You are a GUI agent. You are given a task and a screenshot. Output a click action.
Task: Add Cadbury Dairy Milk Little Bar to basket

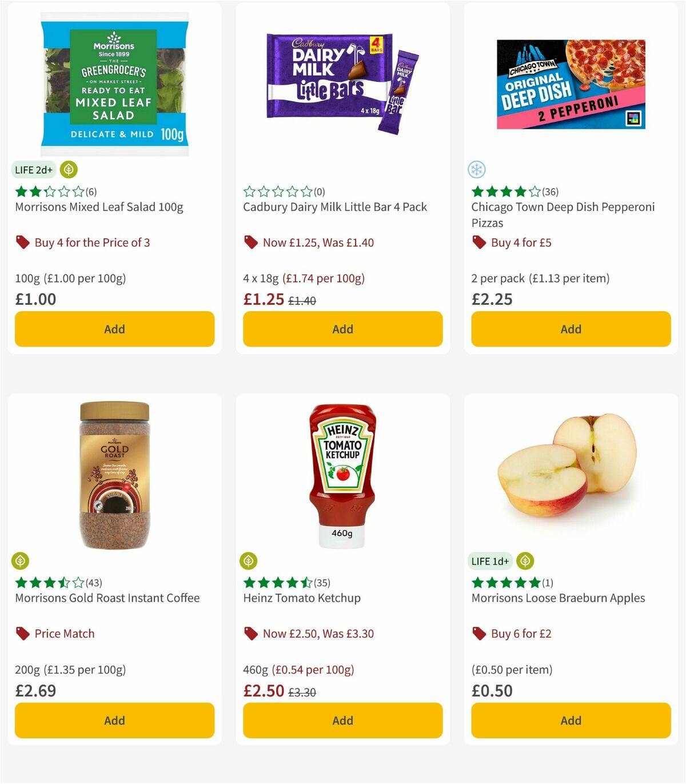(342, 329)
